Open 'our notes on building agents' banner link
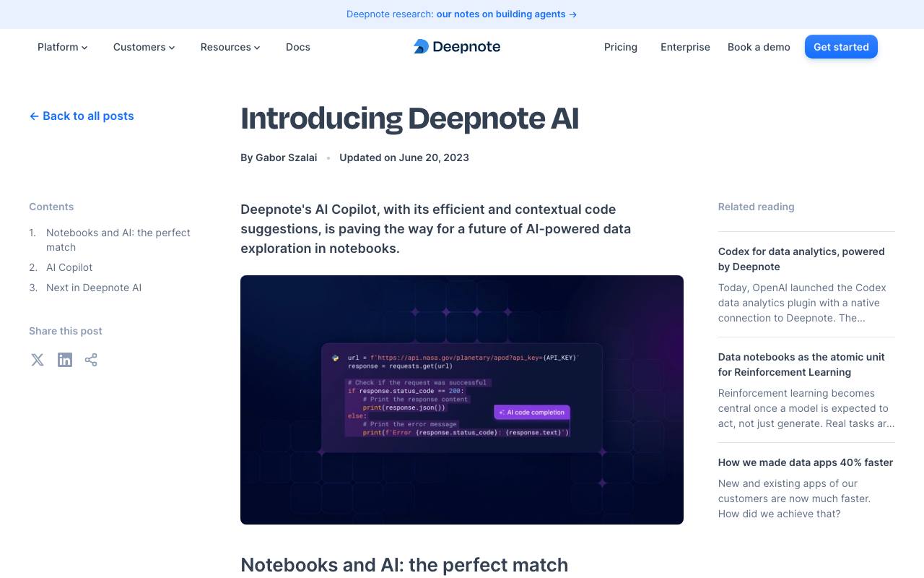 (x=506, y=14)
